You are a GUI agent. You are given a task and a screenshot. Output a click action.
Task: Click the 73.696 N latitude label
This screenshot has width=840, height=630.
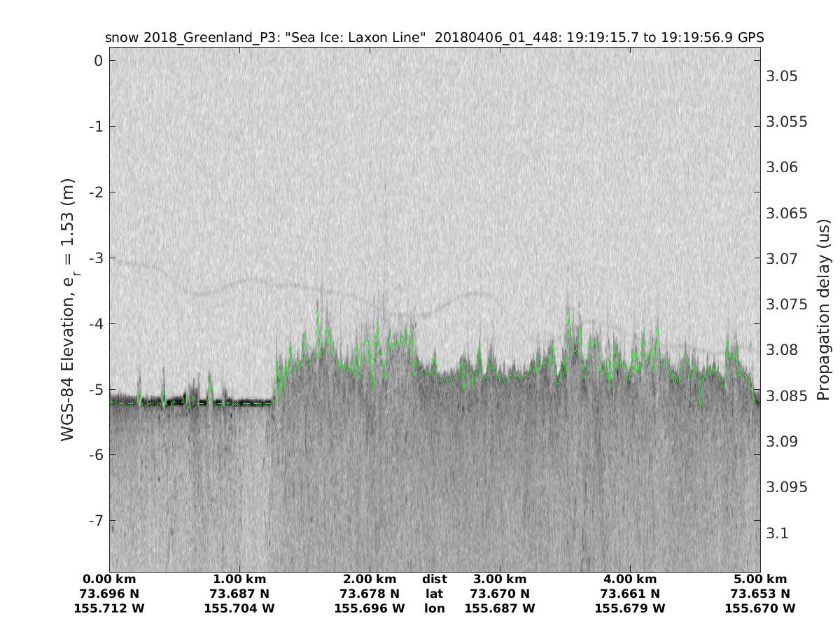pos(109,594)
